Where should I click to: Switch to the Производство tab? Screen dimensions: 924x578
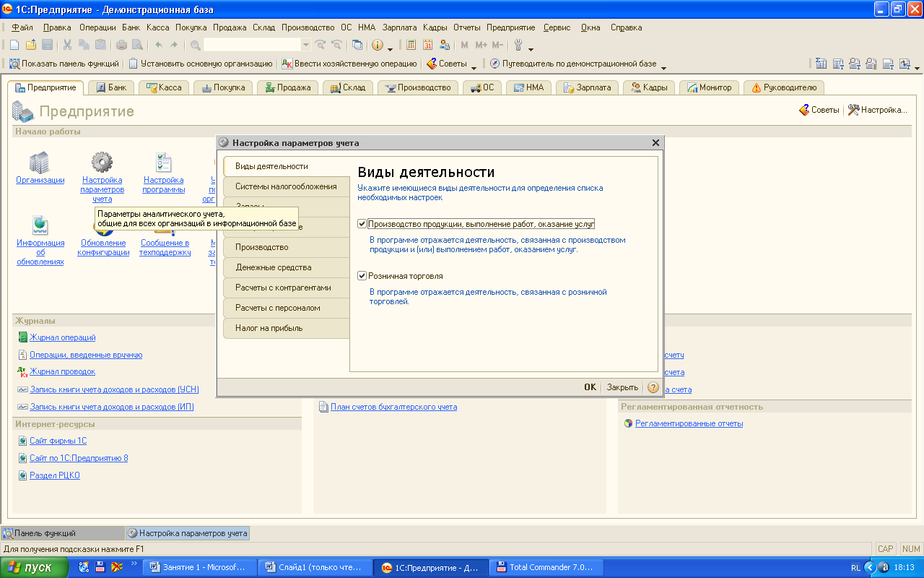point(419,87)
